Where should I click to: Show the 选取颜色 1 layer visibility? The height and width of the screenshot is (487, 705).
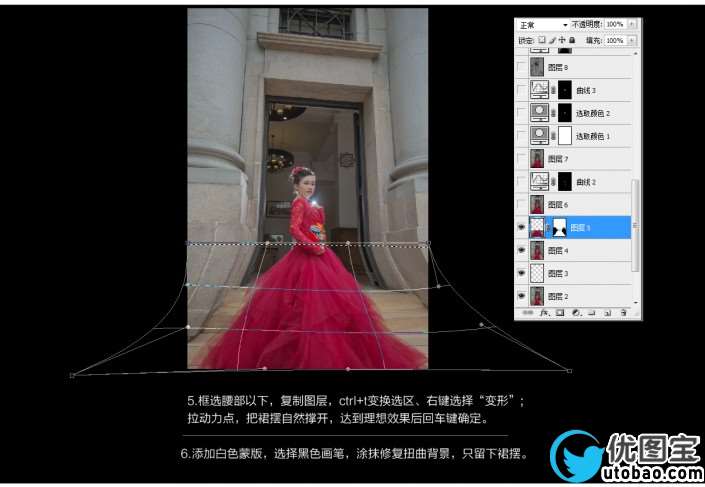[522, 136]
